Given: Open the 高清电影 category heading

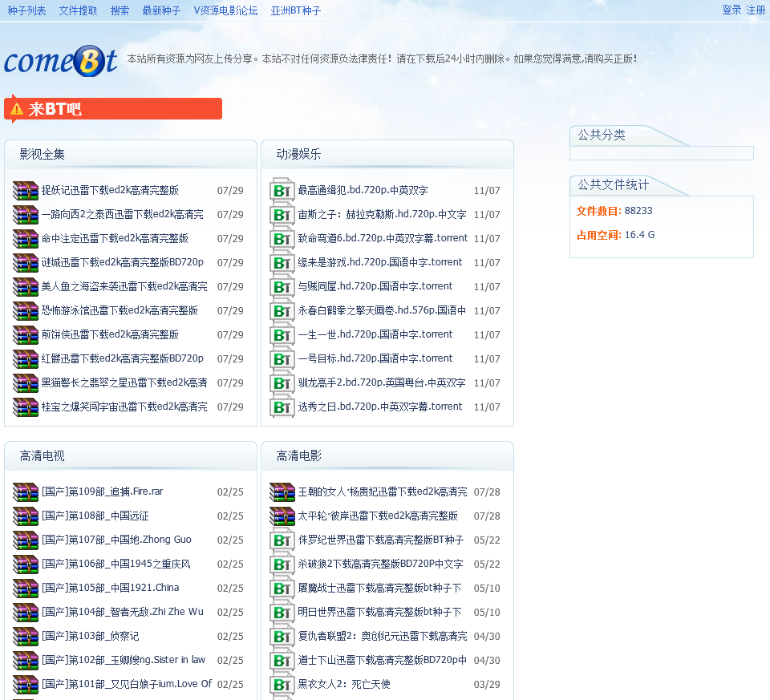Looking at the screenshot, I should [298, 456].
